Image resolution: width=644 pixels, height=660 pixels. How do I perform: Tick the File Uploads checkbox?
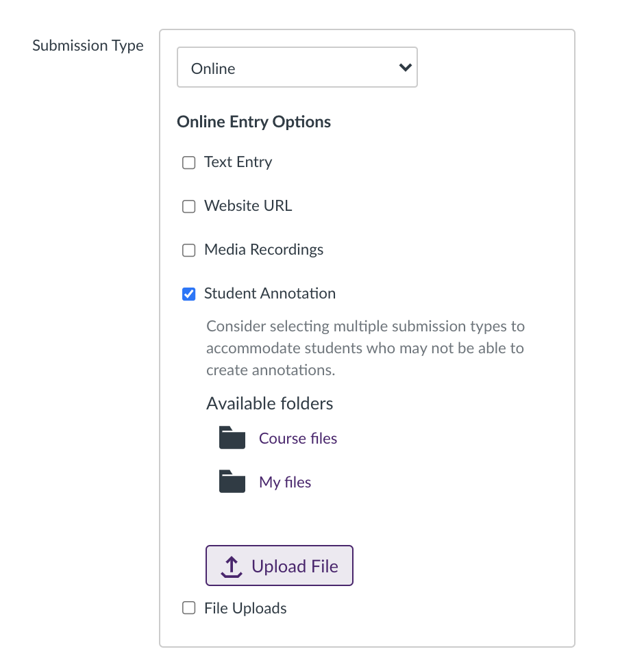pyautogui.click(x=188, y=609)
